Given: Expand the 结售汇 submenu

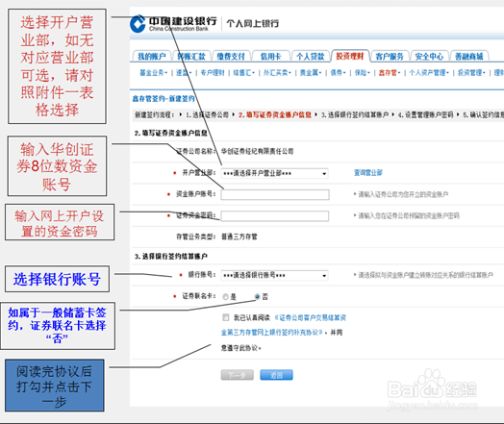Looking at the screenshot, I should click(x=243, y=73).
